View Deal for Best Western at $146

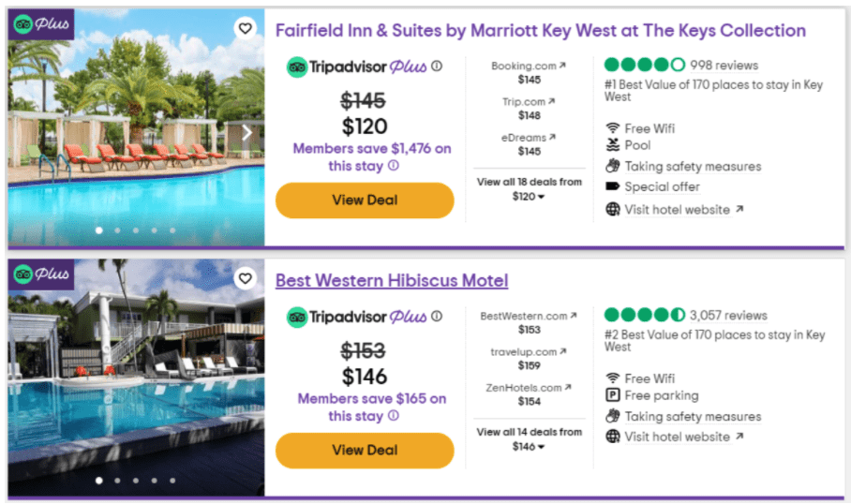coord(365,451)
